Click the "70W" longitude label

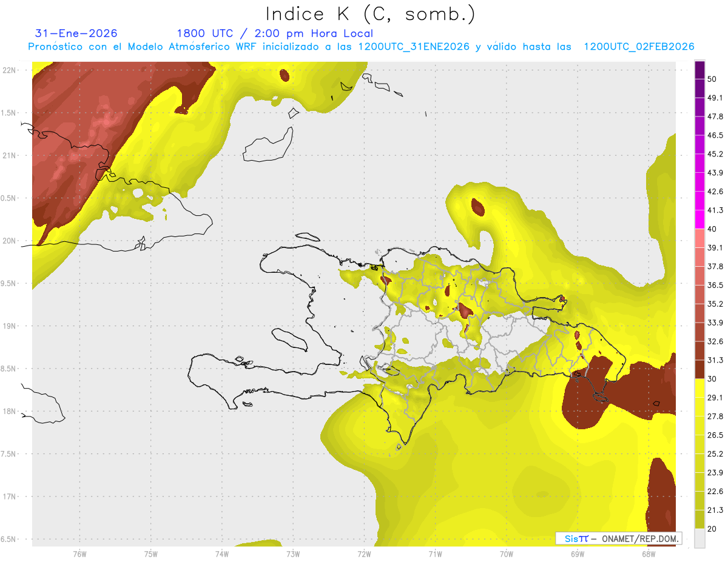coord(506,554)
